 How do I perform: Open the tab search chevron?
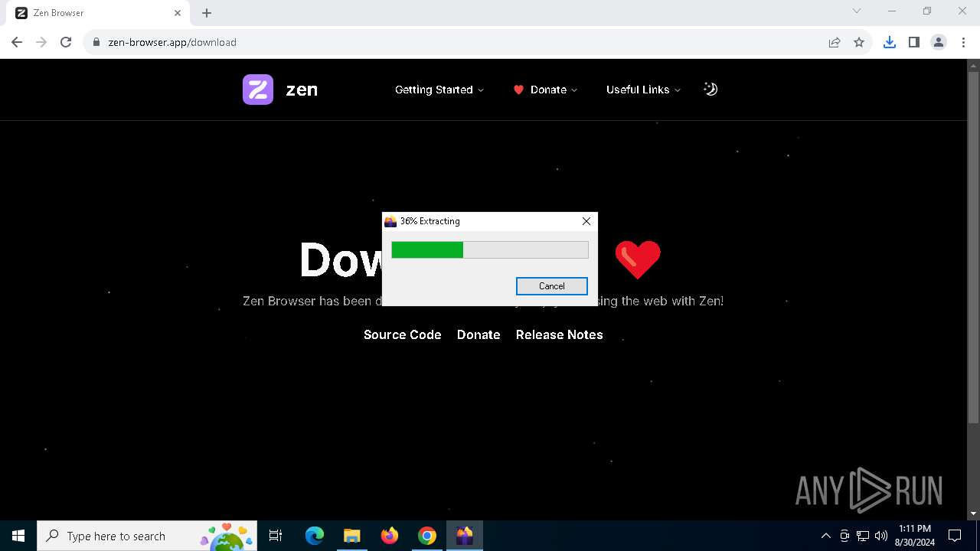[x=857, y=11]
